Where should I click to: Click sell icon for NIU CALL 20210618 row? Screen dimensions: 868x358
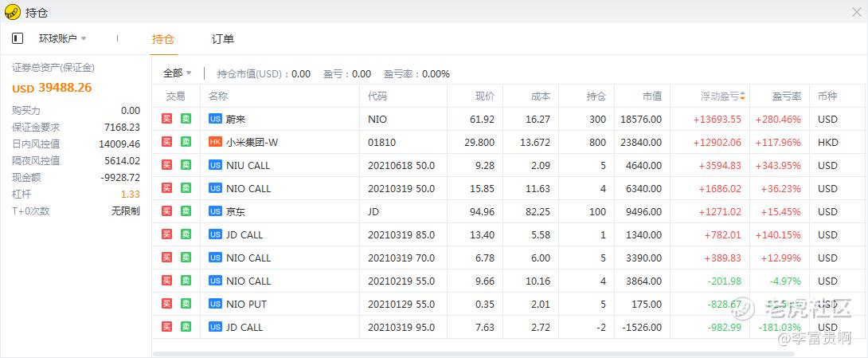coord(186,165)
